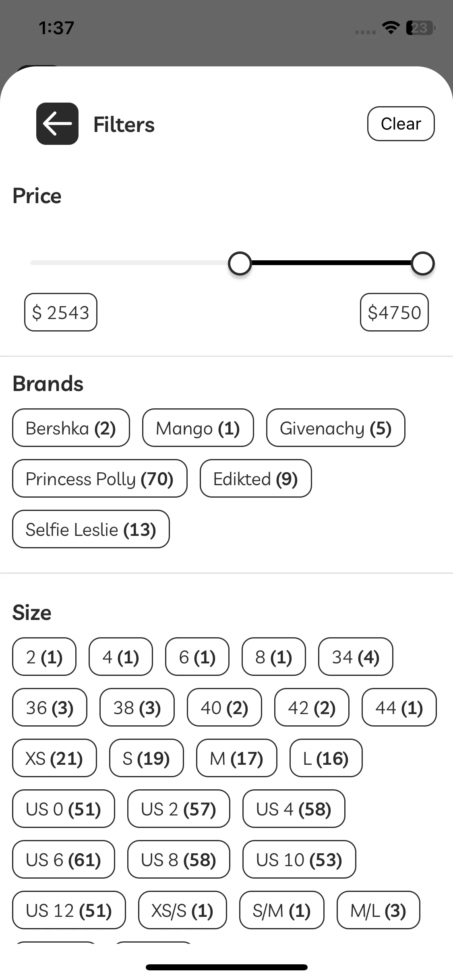Screen dimensions: 453x980
Task: Pick the US 6 (61) size
Action: [x=63, y=859]
